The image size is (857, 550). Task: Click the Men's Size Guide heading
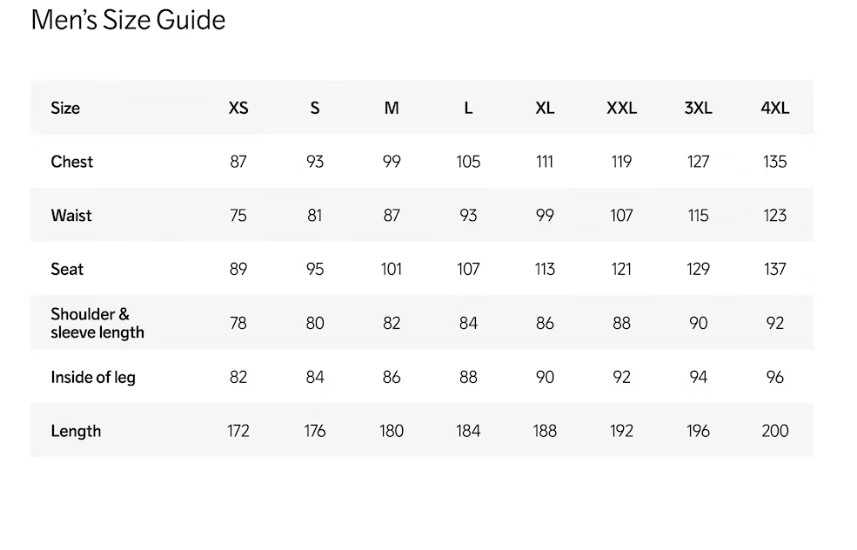click(128, 20)
